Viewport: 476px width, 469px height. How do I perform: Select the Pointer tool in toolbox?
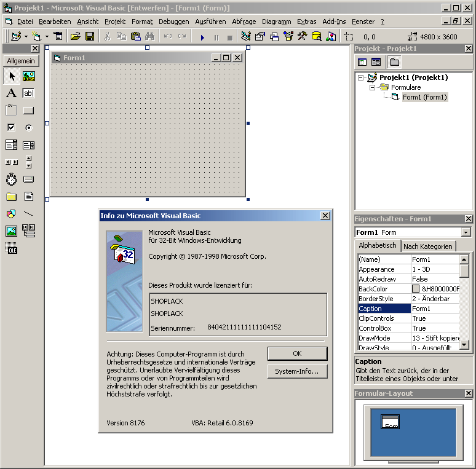[12, 76]
